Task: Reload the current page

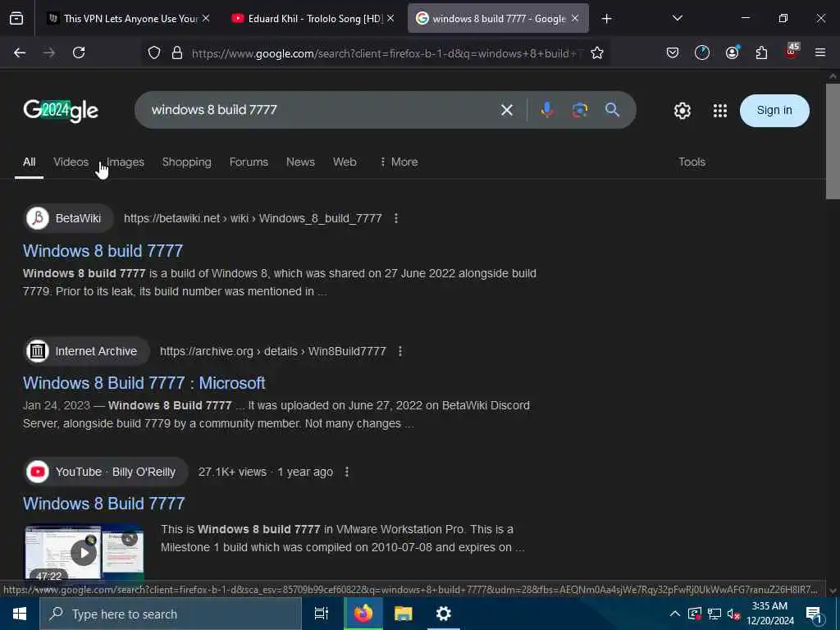Action: click(79, 52)
